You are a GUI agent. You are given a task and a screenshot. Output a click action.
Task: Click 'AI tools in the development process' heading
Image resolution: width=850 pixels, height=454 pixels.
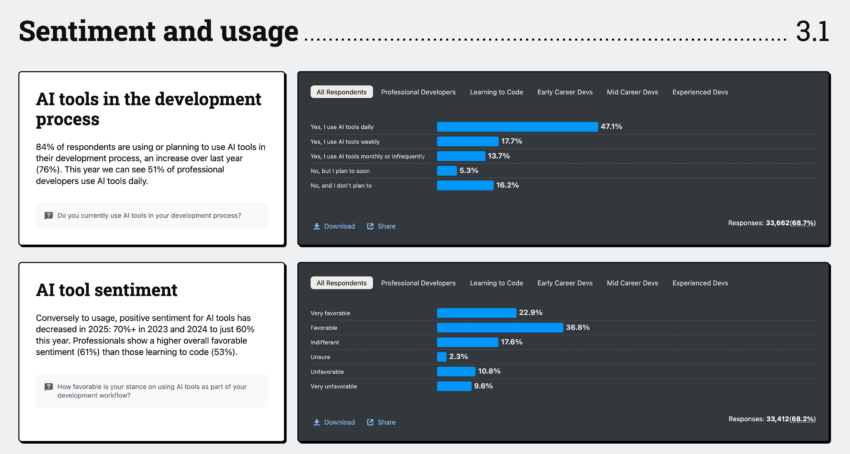(148, 109)
